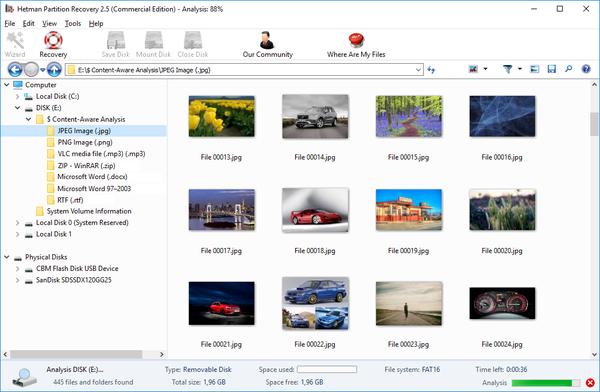Select JPEG Image (.jpg) folder
Viewport: 600px width, 392px height.
pos(84,131)
